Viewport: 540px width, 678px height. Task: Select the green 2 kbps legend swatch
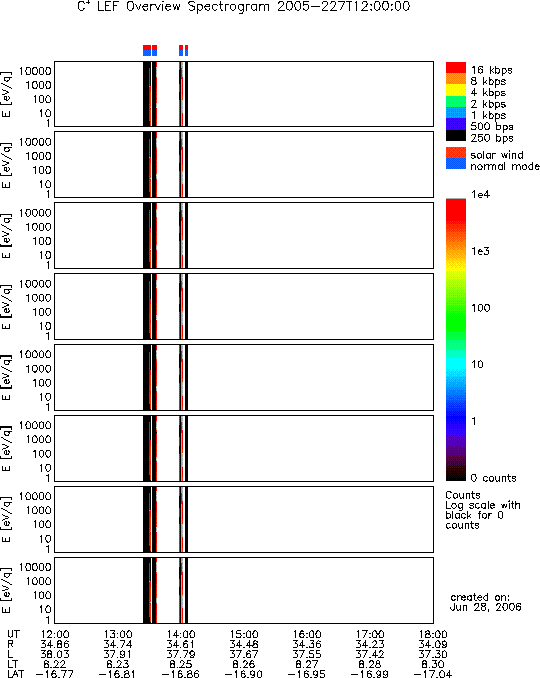456,101
